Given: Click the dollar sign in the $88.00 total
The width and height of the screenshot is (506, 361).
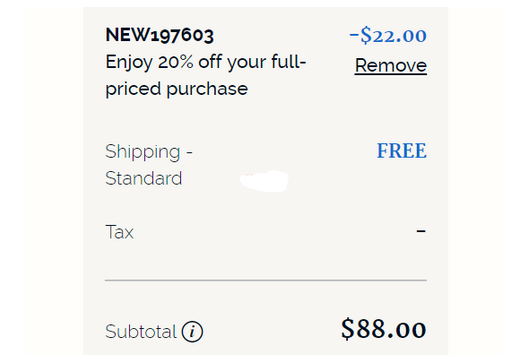Looking at the screenshot, I should 348,329.
